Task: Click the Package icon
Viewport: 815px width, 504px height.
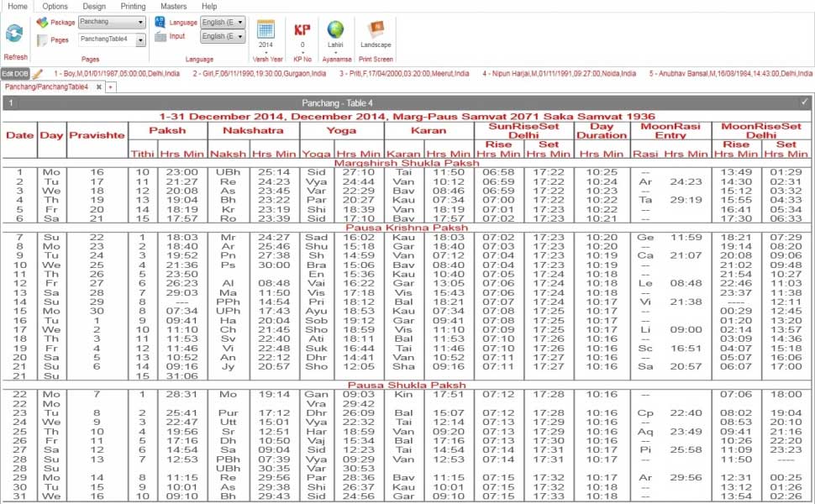Action: (x=42, y=23)
